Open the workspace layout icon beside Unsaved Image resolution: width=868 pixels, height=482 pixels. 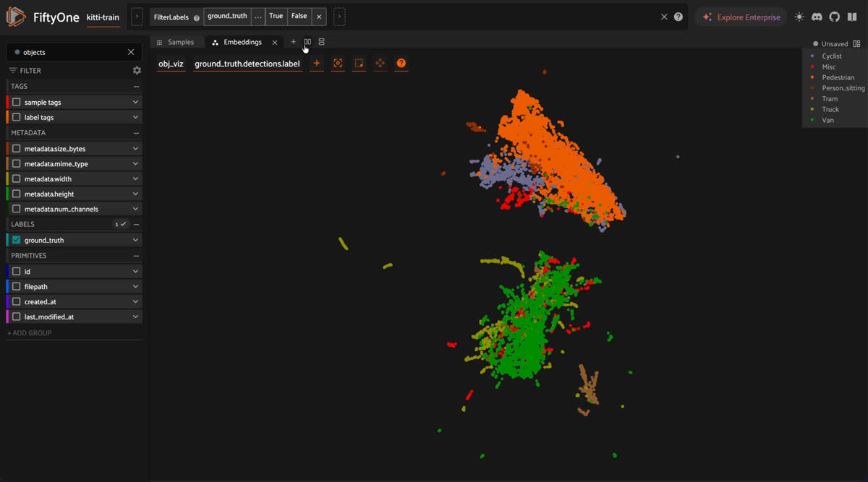coord(856,43)
